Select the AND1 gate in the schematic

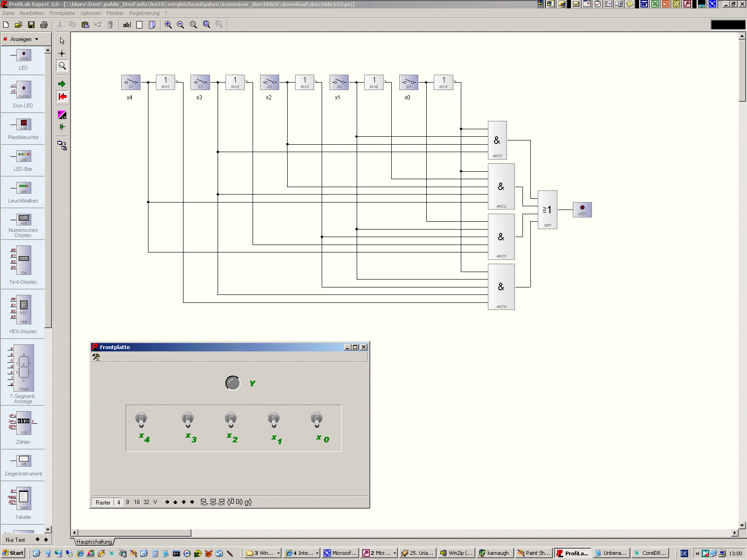(497, 140)
